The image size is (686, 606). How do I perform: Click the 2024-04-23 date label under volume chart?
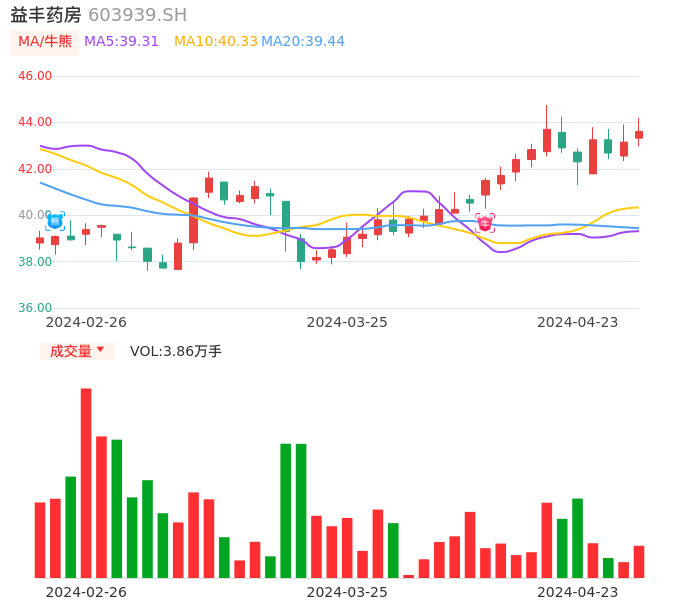tap(578, 592)
